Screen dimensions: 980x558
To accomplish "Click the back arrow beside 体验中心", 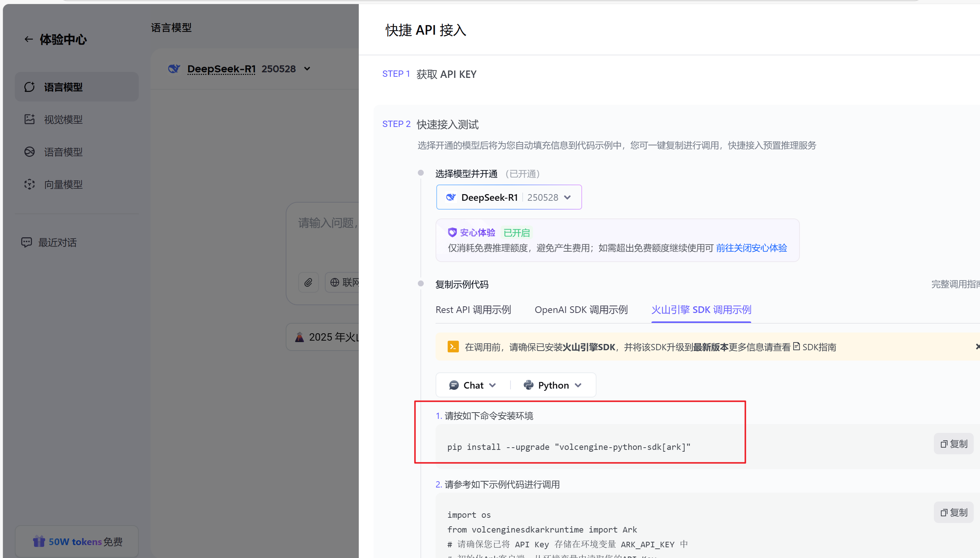I will tap(28, 39).
